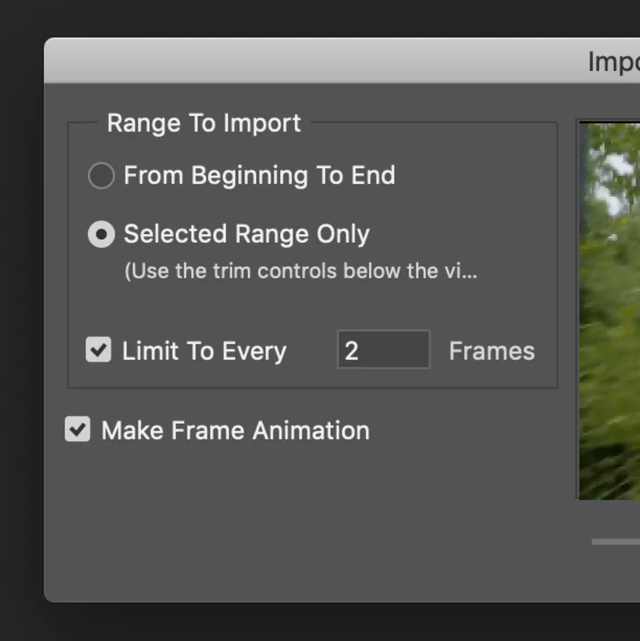Screen dimensions: 640x641
Task: Toggle Make Frame Animation checkbox
Action: pyautogui.click(x=78, y=429)
